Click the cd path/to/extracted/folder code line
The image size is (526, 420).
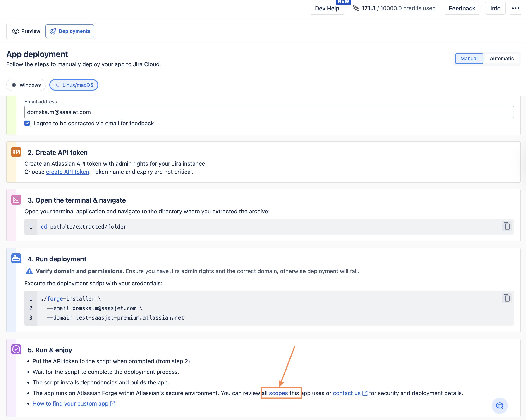click(x=84, y=227)
